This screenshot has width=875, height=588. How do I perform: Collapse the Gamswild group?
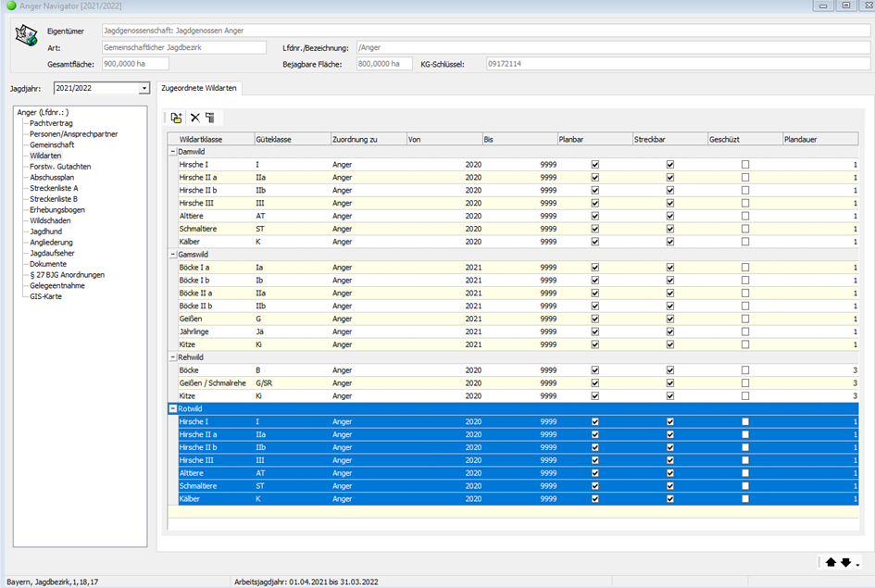(172, 254)
